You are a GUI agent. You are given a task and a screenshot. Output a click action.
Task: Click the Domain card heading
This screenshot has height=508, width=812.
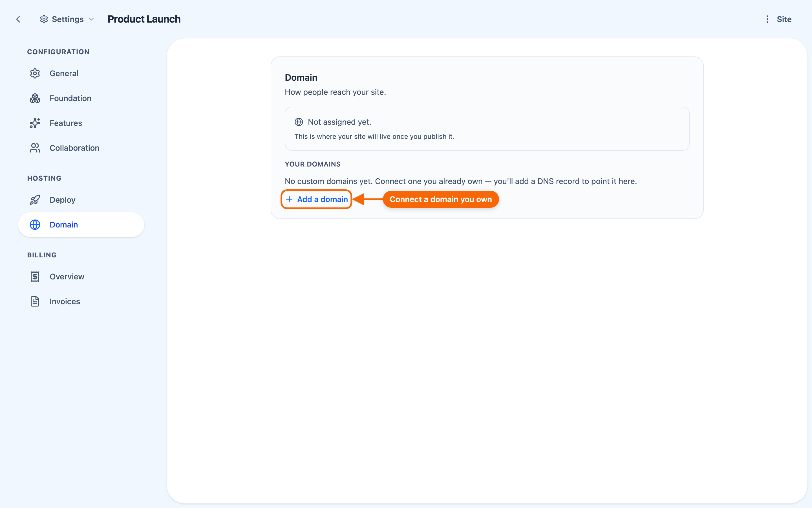pyautogui.click(x=301, y=78)
